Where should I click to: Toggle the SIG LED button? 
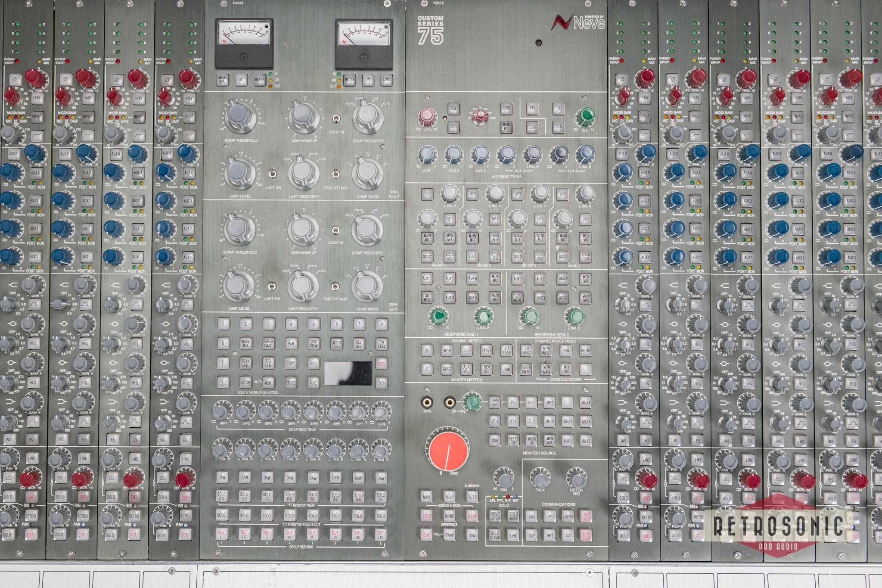268,363
